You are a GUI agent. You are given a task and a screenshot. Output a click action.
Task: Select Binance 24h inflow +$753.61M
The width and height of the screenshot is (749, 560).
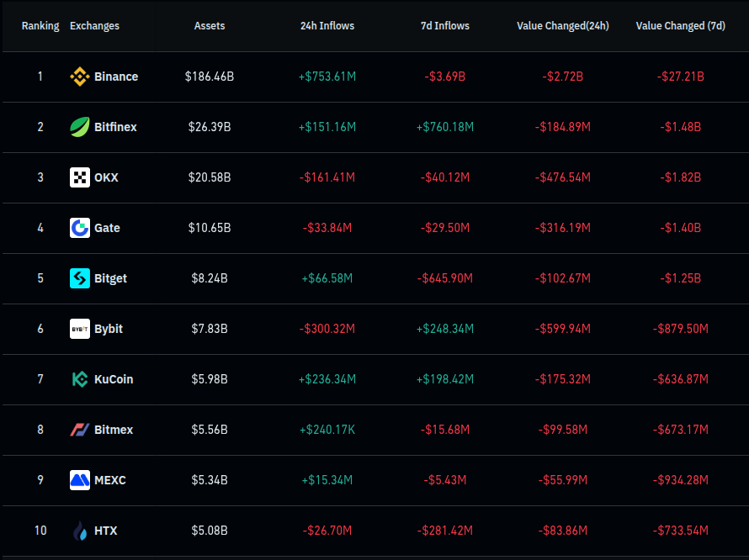point(327,77)
